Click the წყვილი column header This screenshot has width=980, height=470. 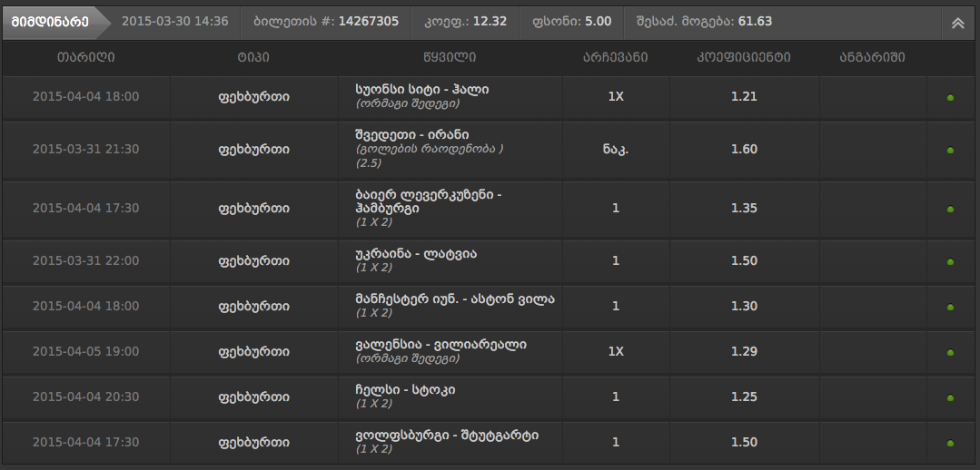click(x=450, y=57)
